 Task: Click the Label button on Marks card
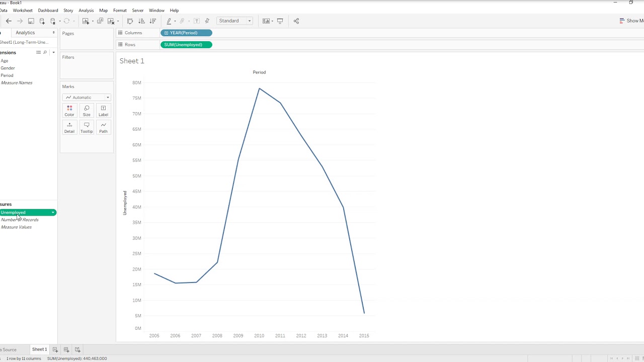(x=103, y=111)
